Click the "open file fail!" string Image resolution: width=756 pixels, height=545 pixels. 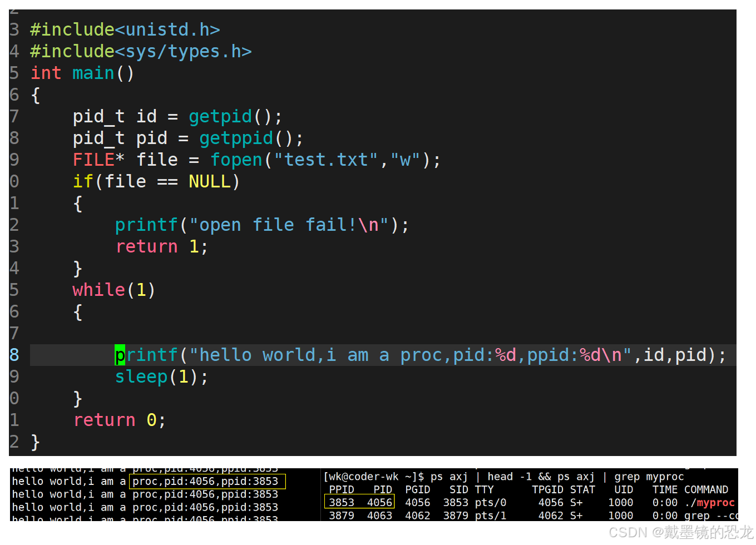tap(289, 225)
